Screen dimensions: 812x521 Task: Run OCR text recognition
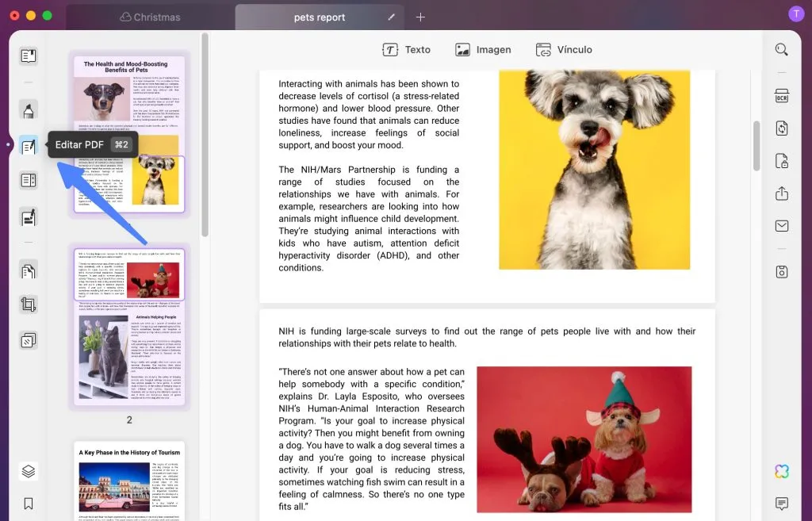pos(781,96)
